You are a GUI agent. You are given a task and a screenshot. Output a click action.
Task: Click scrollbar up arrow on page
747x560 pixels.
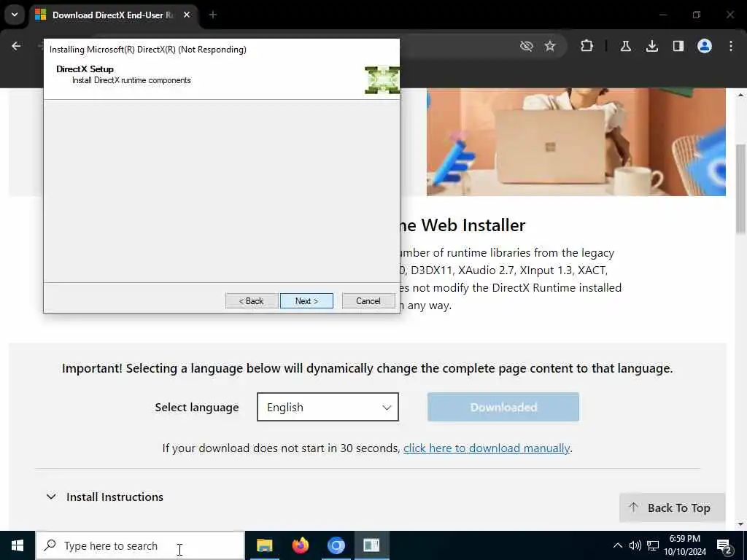pyautogui.click(x=741, y=96)
